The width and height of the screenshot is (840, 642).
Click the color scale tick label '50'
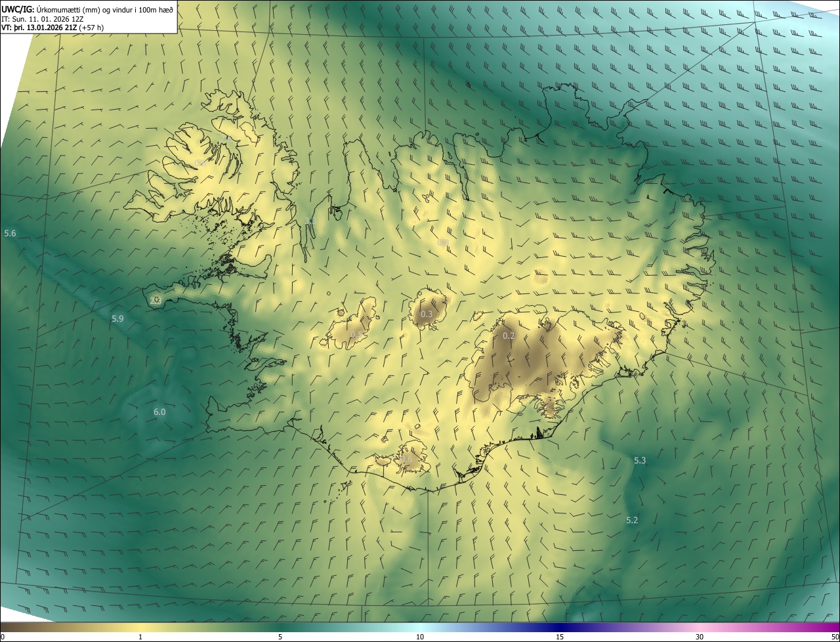[835, 637]
